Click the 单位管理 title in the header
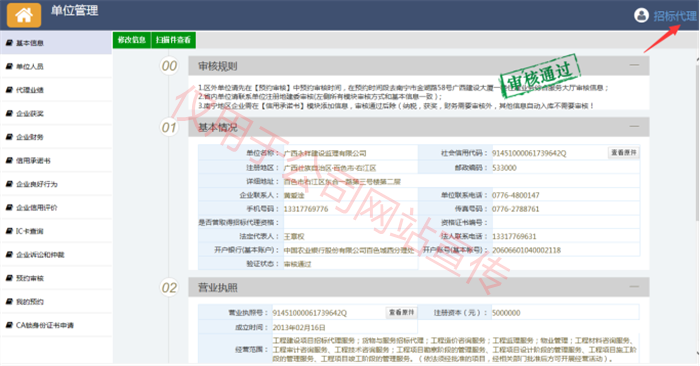 tap(75, 11)
